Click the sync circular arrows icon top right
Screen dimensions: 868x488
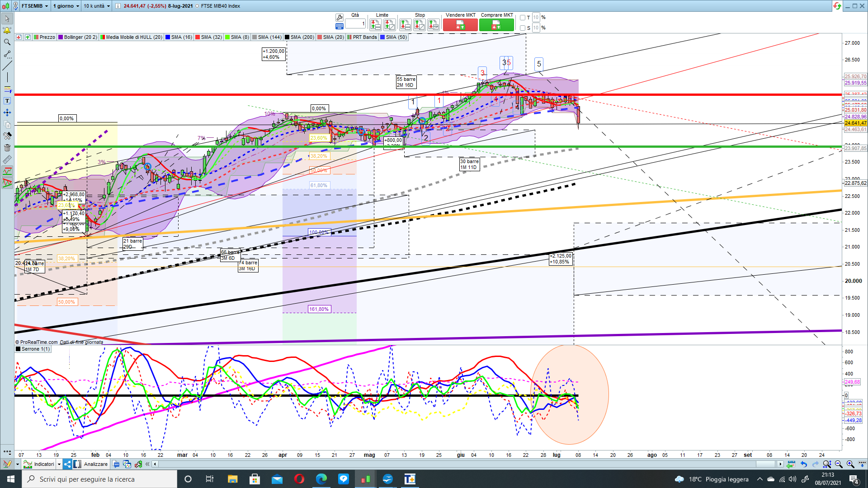coord(837,6)
